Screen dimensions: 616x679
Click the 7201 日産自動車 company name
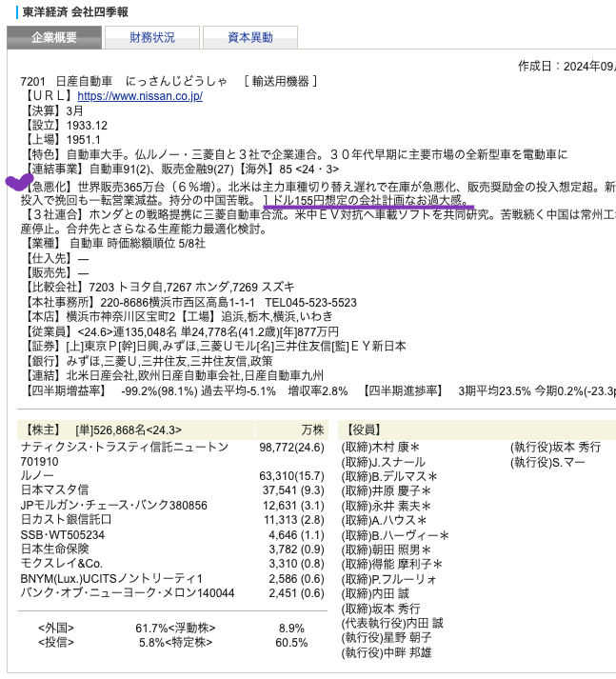67,81
